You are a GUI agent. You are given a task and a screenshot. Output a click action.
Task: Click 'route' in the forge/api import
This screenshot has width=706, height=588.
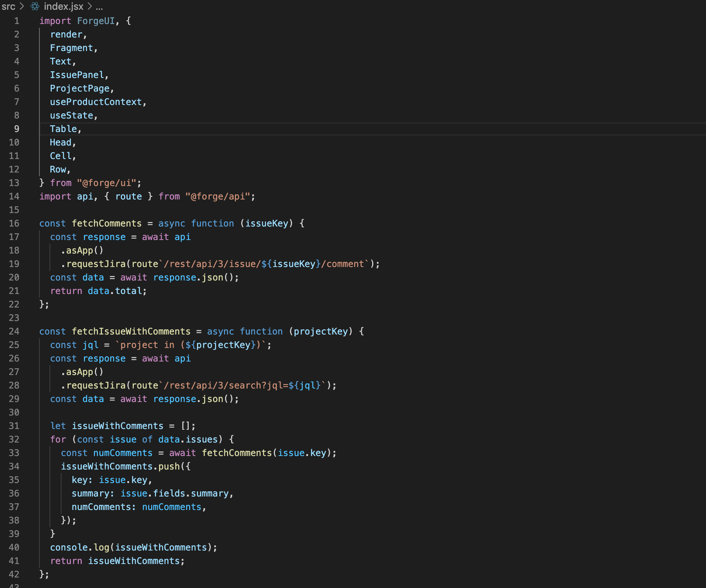tap(129, 196)
